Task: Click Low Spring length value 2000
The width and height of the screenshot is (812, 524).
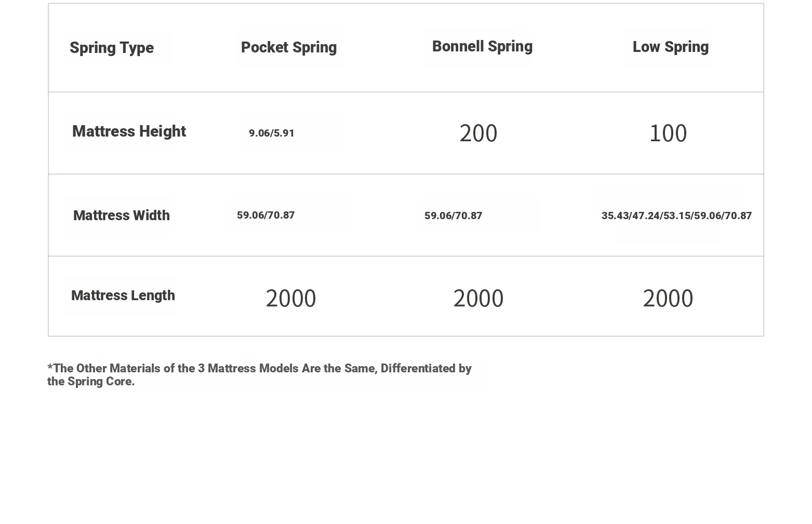Action: click(x=668, y=299)
